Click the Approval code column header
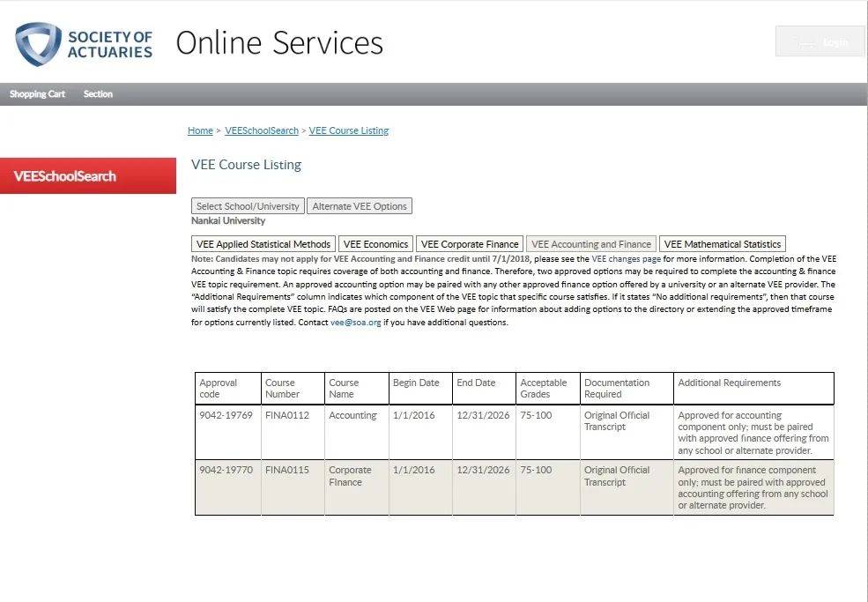This screenshot has height=602, width=868. [228, 388]
